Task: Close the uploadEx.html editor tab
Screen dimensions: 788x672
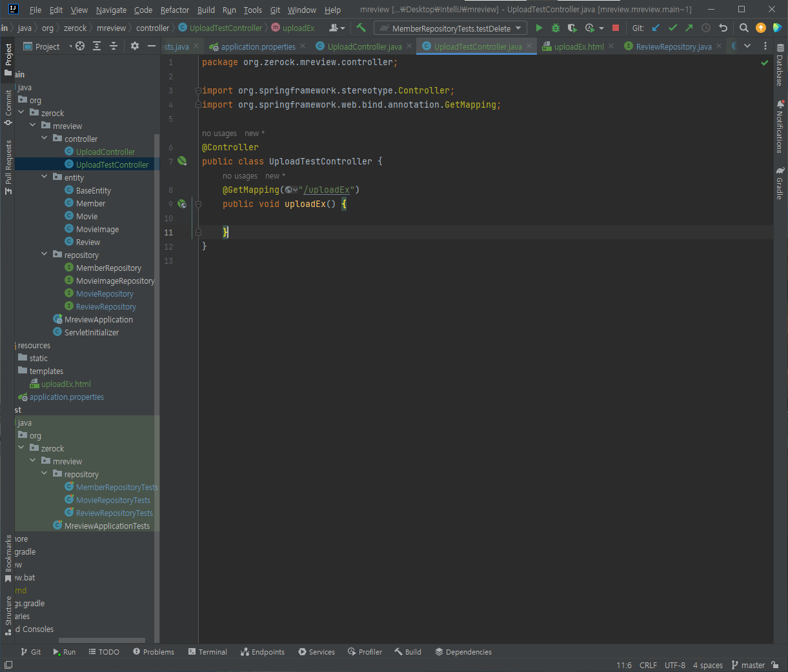Action: 611,46
